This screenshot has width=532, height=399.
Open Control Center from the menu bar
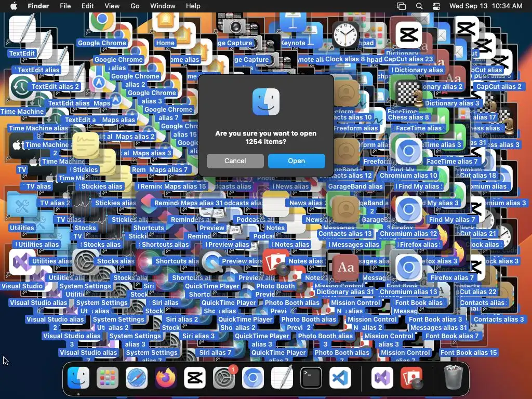(x=436, y=6)
